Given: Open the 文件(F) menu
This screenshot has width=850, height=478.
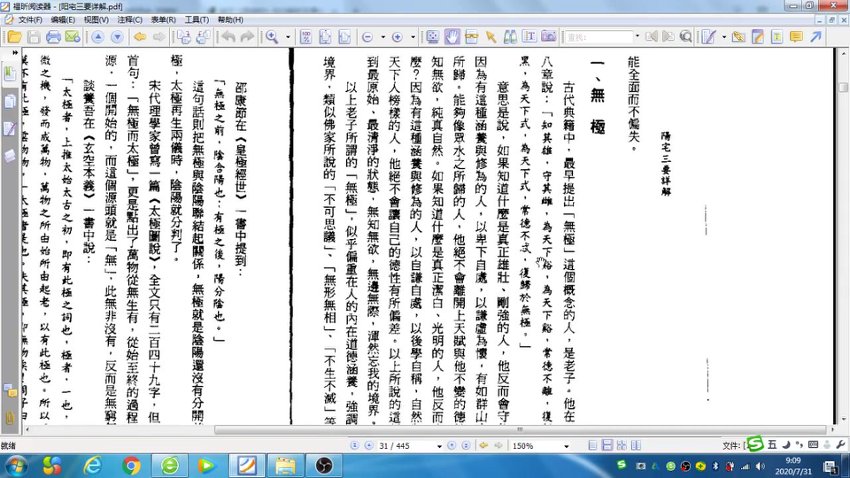Looking at the screenshot, I should (30, 20).
